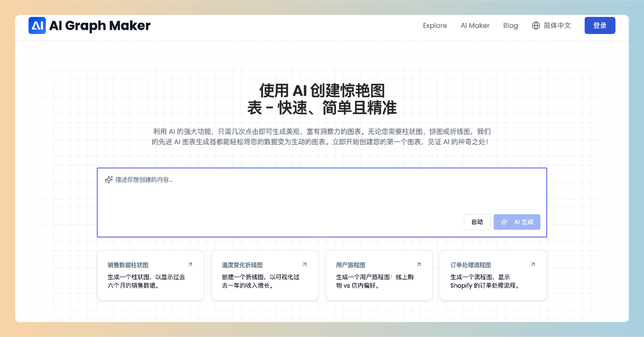Click the AI Graph Maker logo icon
This screenshot has width=644, height=337.
[37, 26]
